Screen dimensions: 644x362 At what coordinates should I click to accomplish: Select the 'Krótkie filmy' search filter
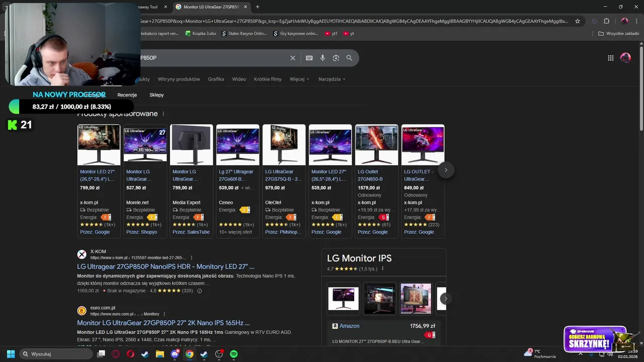coord(268,79)
